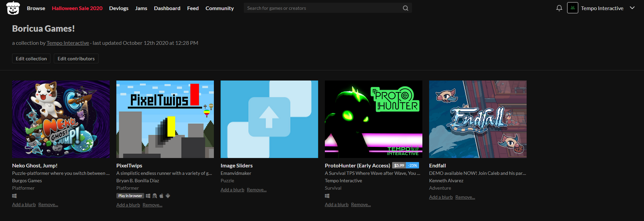Add a blurb to PixelTwips
Viewport: 644px width, 221px height.
128,205
